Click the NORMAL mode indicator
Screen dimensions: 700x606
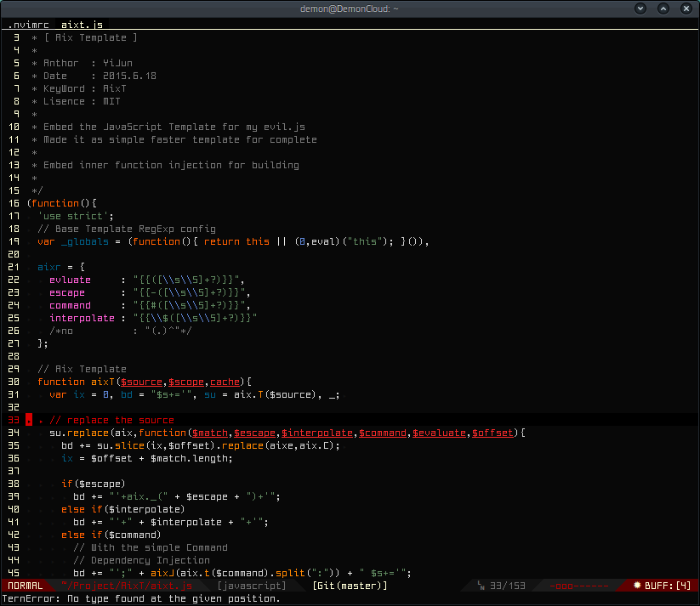pyautogui.click(x=26, y=586)
